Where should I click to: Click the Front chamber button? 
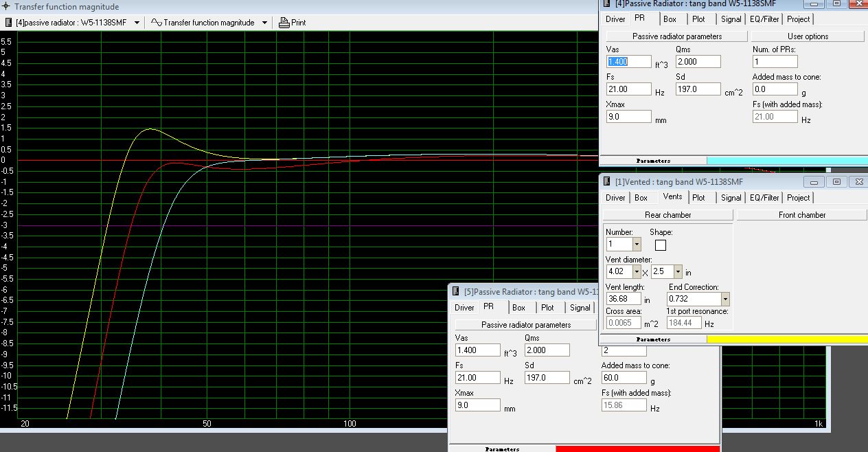(801, 215)
